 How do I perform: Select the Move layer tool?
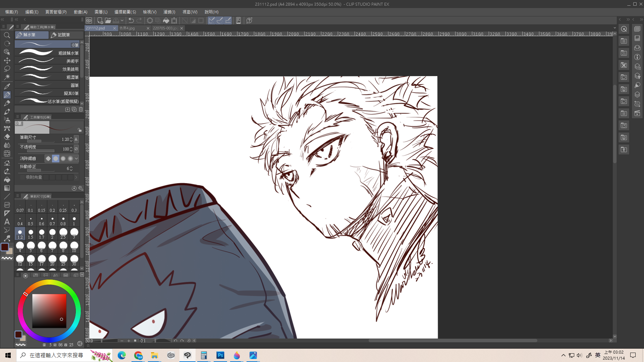(x=7, y=60)
